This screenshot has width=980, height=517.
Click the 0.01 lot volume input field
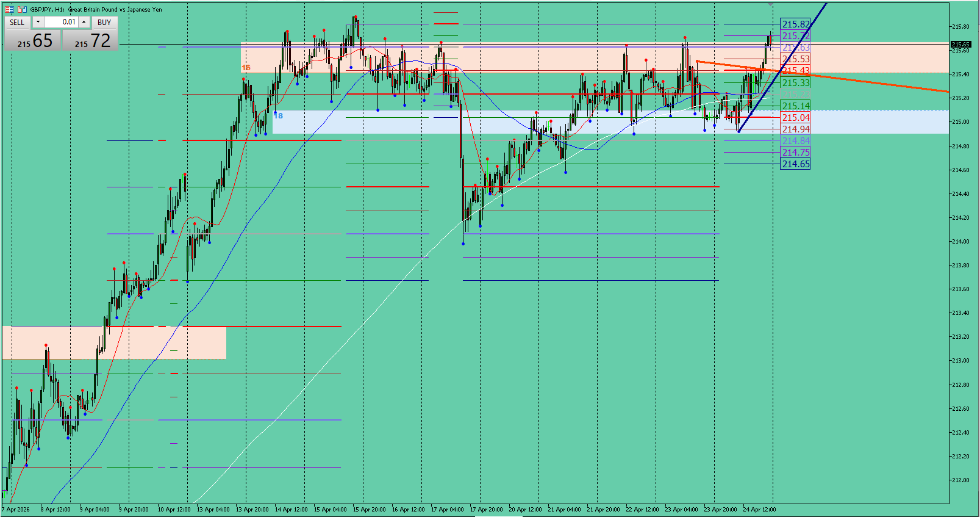[61, 22]
